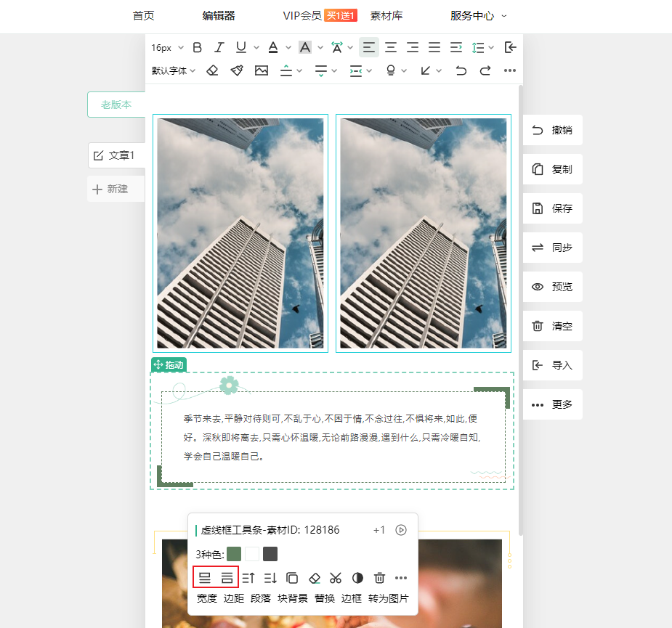Image resolution: width=672 pixels, height=628 pixels.
Task: Click 新建 to create new article
Action: click(116, 189)
